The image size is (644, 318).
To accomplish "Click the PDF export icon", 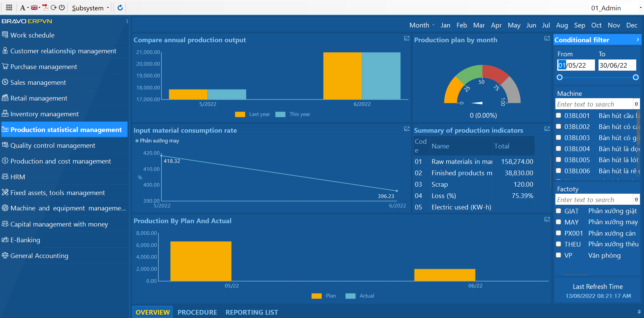I will point(45,7).
